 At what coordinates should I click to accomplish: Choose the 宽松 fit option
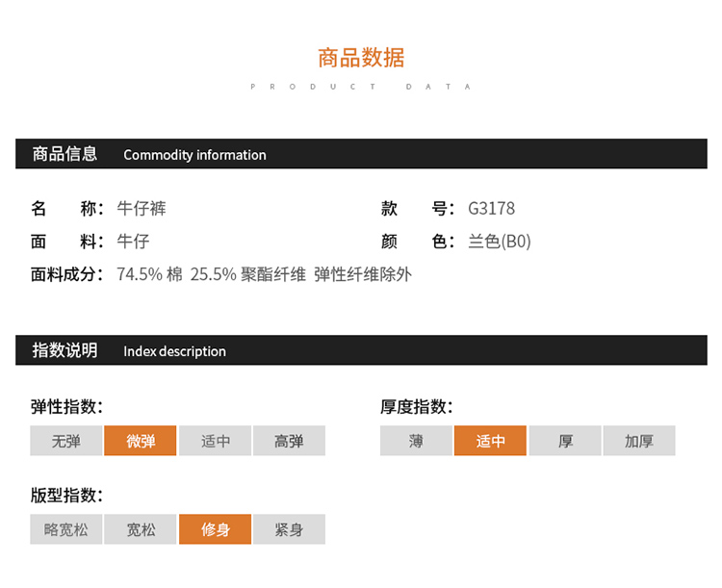click(x=141, y=529)
